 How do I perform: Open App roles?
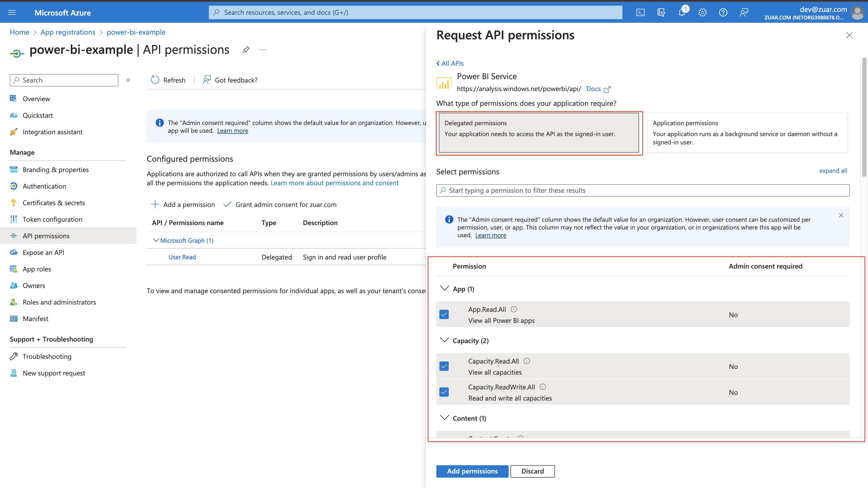tap(37, 269)
